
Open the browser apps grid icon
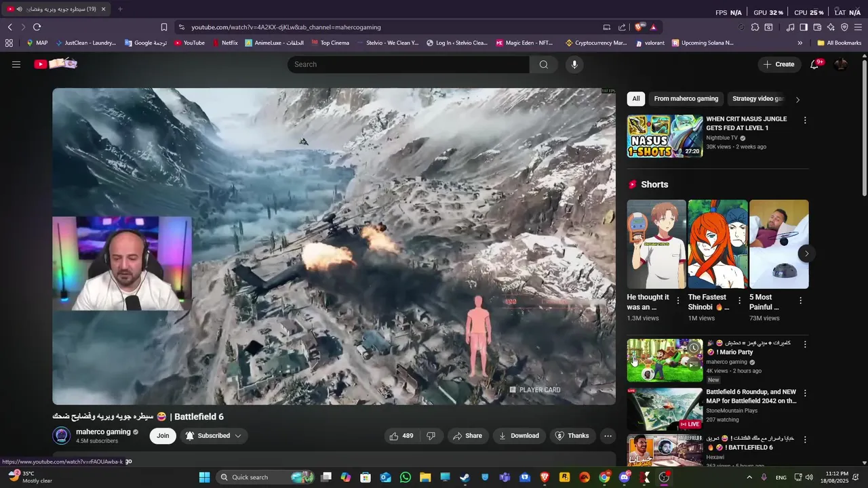9,43
